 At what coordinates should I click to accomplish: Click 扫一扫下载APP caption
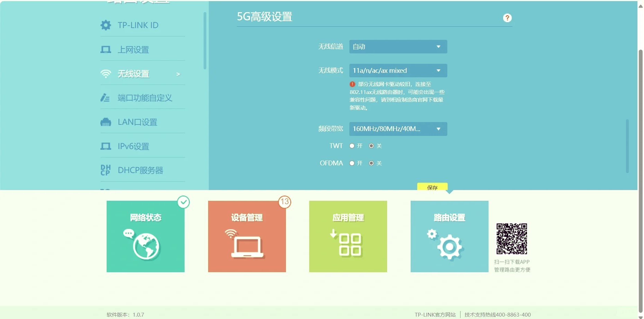click(512, 262)
